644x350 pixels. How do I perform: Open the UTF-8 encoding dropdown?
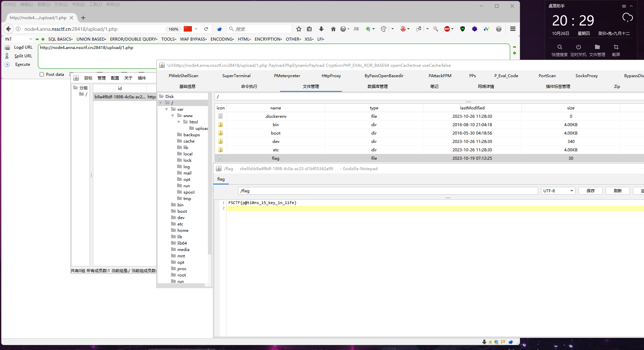[558, 191]
